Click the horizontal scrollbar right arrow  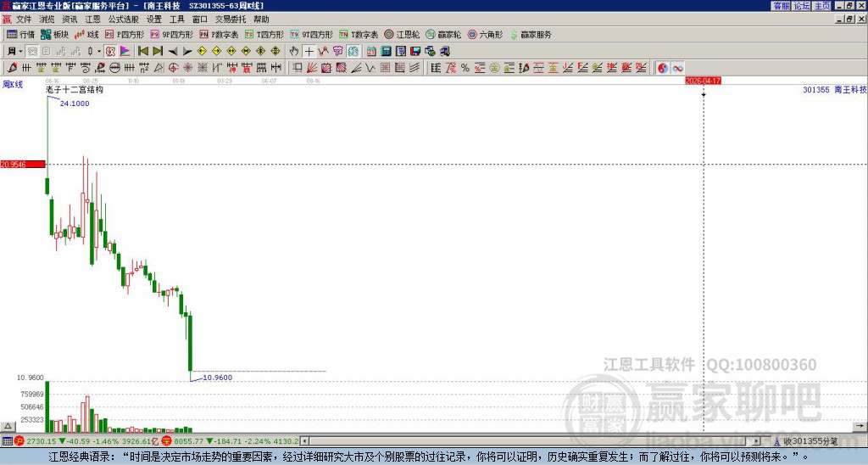(x=756, y=441)
